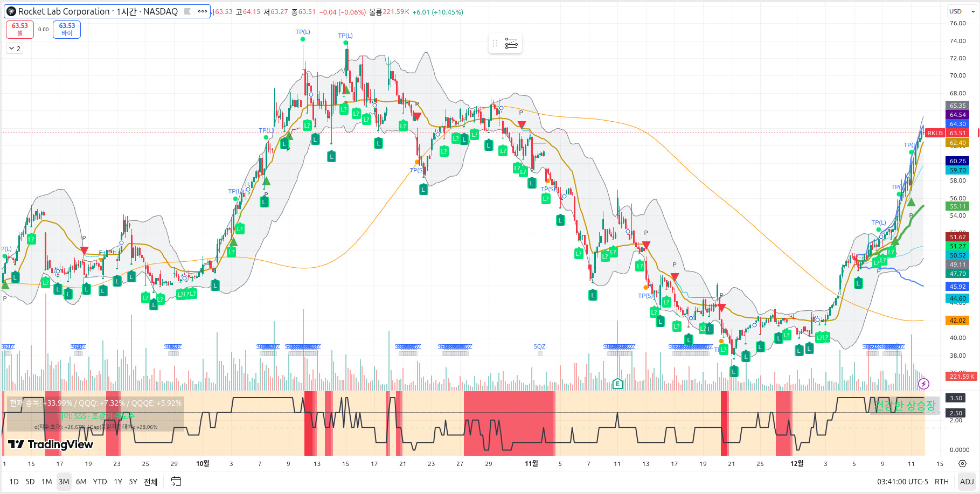Image resolution: width=980 pixels, height=494 pixels.
Task: Select the YTD time range
Action: [x=100, y=482]
